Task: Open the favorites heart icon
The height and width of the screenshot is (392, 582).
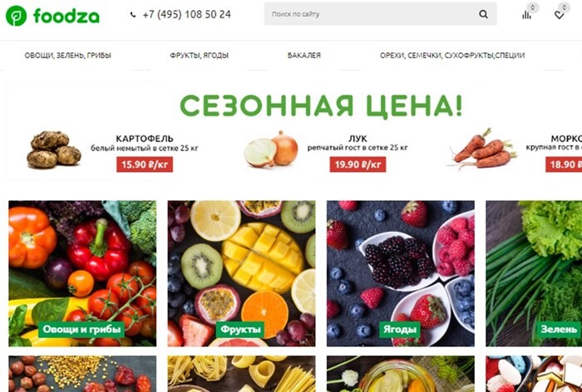Action: coord(559,15)
